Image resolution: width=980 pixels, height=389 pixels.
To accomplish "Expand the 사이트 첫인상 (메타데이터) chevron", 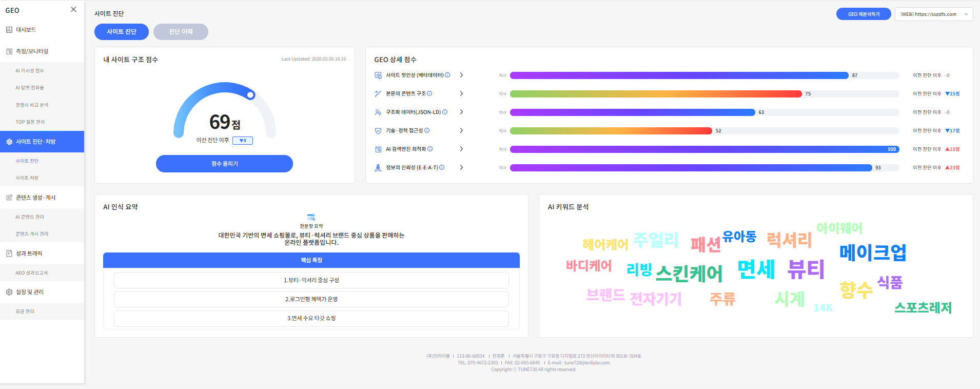I will (461, 75).
